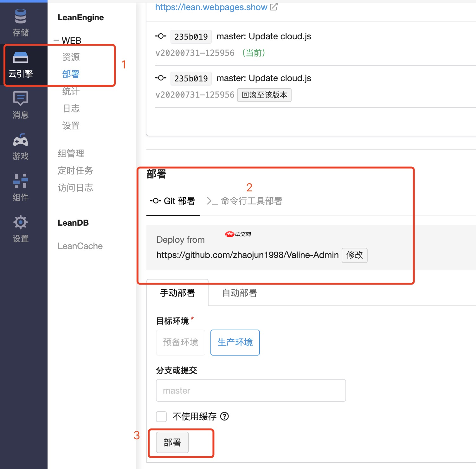Click the 目标环境 label
Image resolution: width=476 pixels, height=469 pixels.
click(x=173, y=321)
